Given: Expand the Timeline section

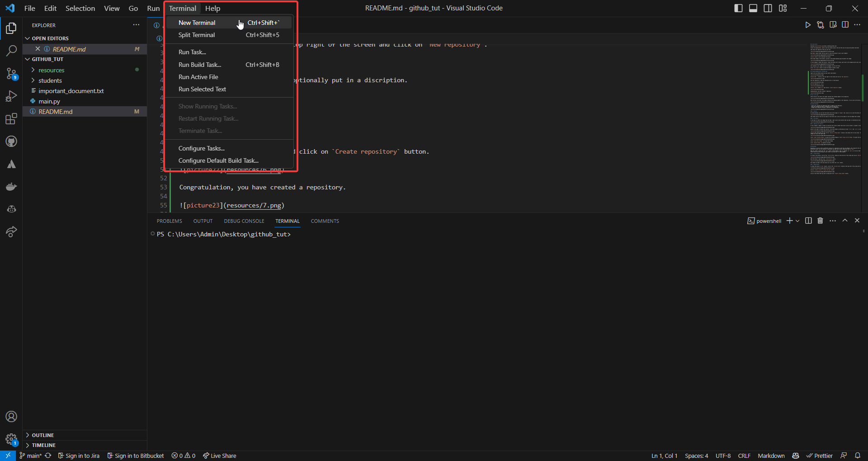Looking at the screenshot, I should pos(85,445).
